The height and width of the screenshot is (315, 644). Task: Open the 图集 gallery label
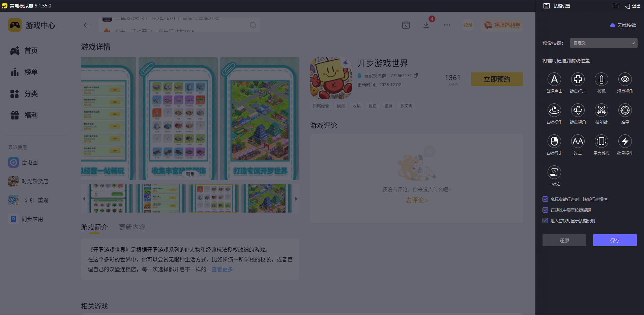point(190,174)
